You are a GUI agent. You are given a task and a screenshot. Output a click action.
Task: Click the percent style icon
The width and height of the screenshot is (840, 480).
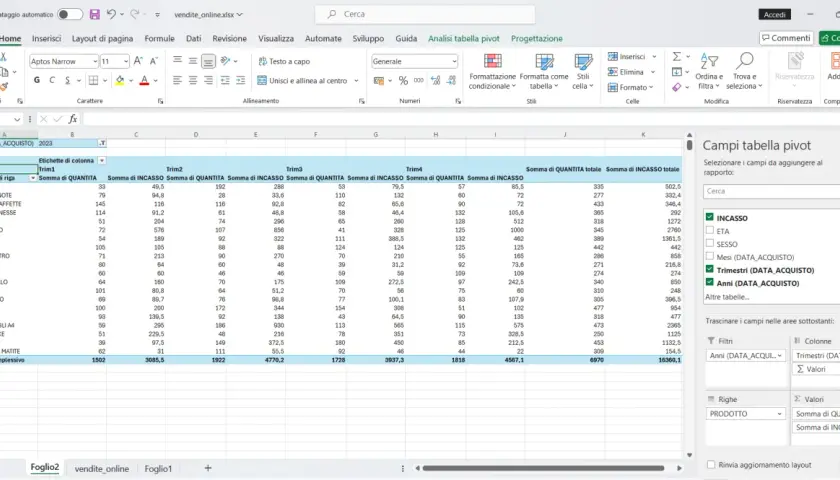pos(403,80)
